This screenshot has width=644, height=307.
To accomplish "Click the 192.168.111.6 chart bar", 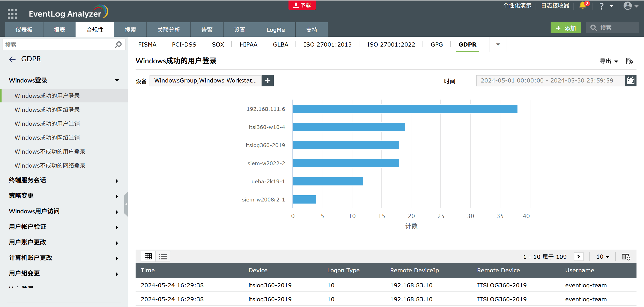I will (405, 109).
